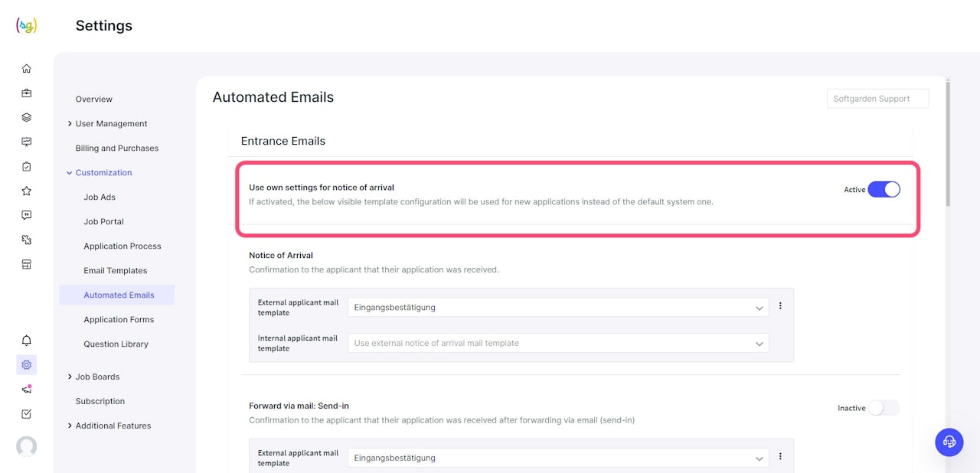The width and height of the screenshot is (980, 473).
Task: Open the briefcase jobs icon
Action: tap(27, 93)
